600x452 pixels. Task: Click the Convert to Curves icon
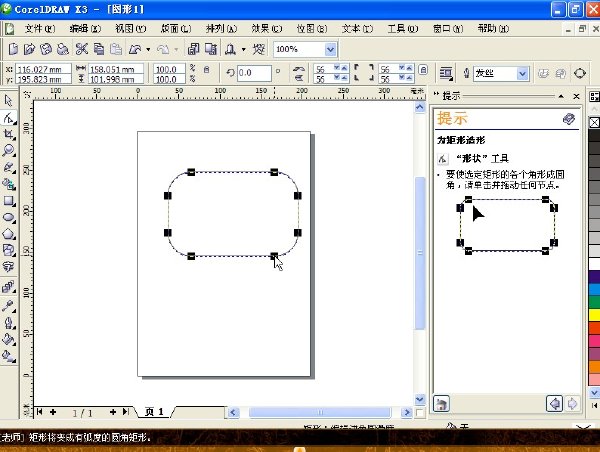(580, 73)
